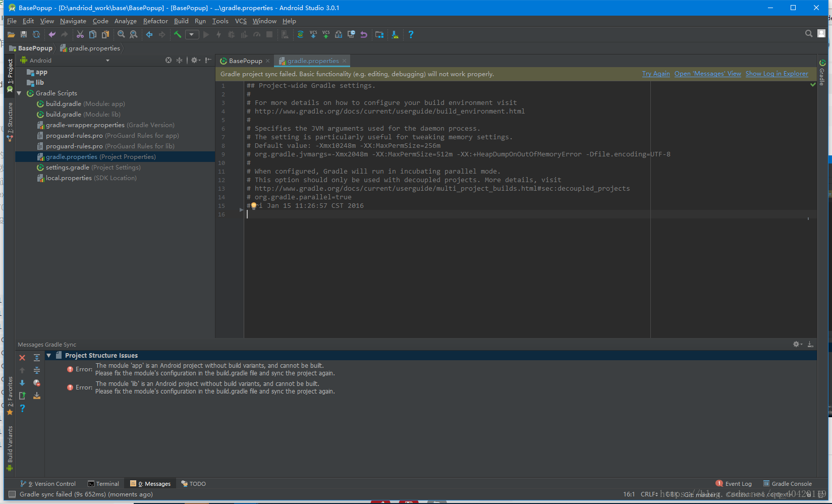Click the Cut scissors icon
832x504 pixels.
point(80,35)
